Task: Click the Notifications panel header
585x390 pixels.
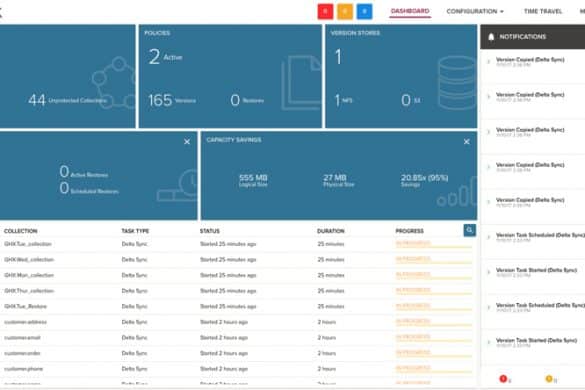Action: 532,37
